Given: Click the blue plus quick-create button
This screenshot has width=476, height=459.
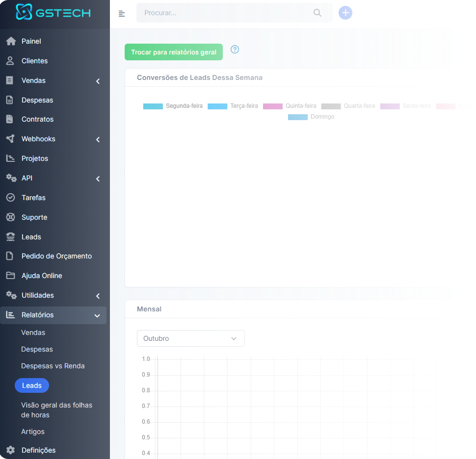Looking at the screenshot, I should [x=345, y=13].
